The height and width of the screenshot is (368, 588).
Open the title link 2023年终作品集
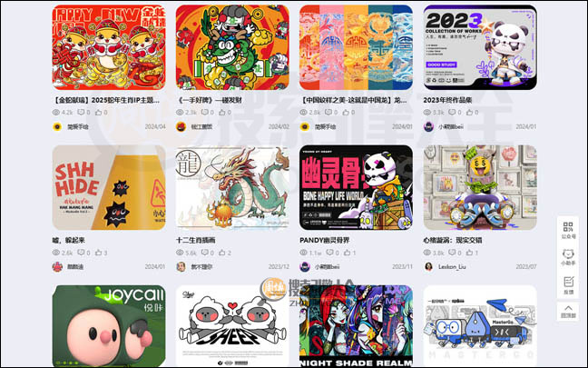[447, 100]
